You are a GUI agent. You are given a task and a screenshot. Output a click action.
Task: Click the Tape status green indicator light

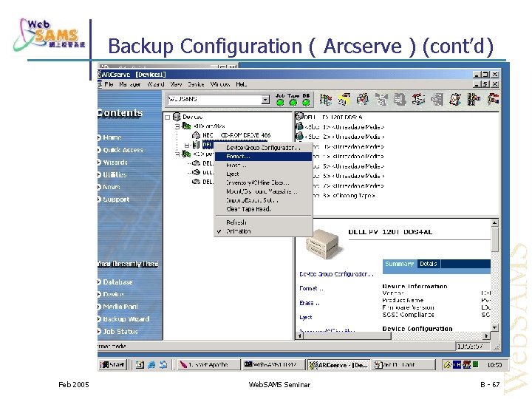[x=293, y=103]
